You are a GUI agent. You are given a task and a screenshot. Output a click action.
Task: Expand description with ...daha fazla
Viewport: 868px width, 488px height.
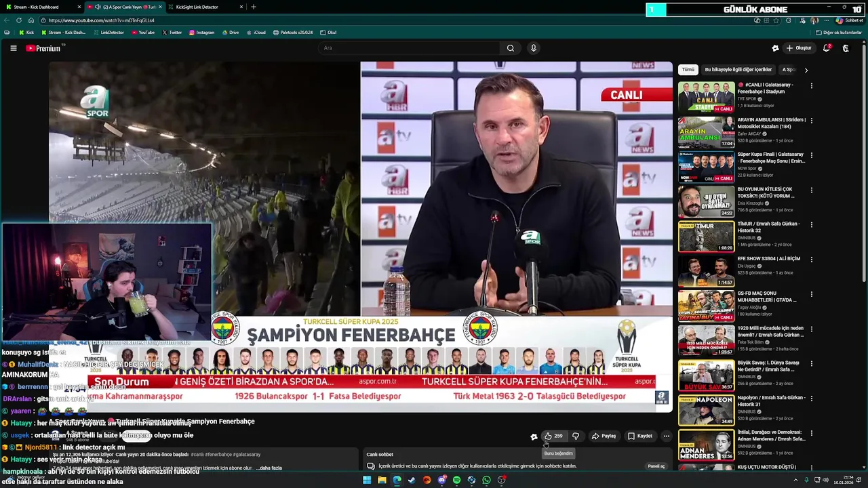[x=270, y=468]
